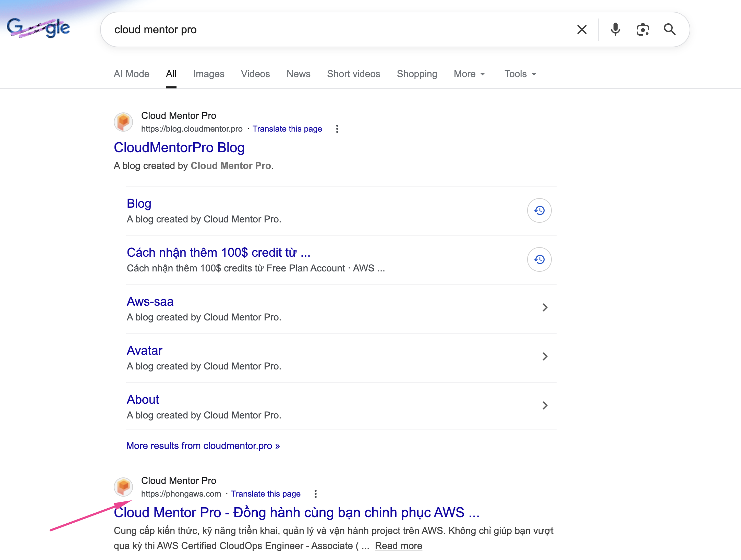Open the Tools dropdown

pyautogui.click(x=520, y=74)
